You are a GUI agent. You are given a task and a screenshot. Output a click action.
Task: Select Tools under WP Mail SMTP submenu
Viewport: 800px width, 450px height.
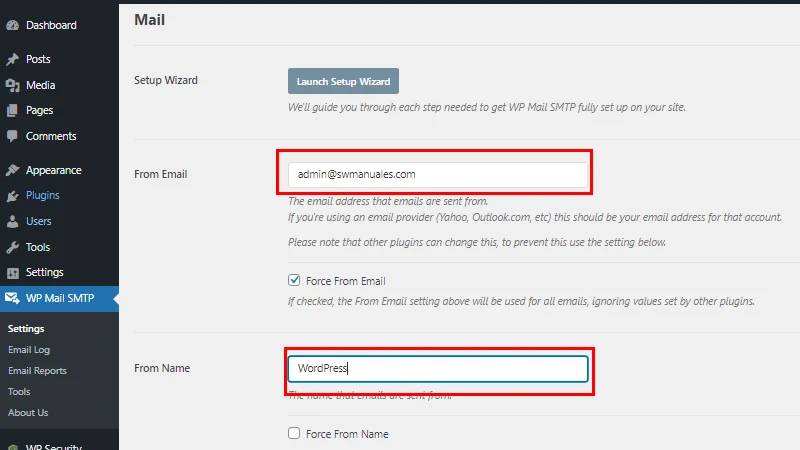pos(19,392)
